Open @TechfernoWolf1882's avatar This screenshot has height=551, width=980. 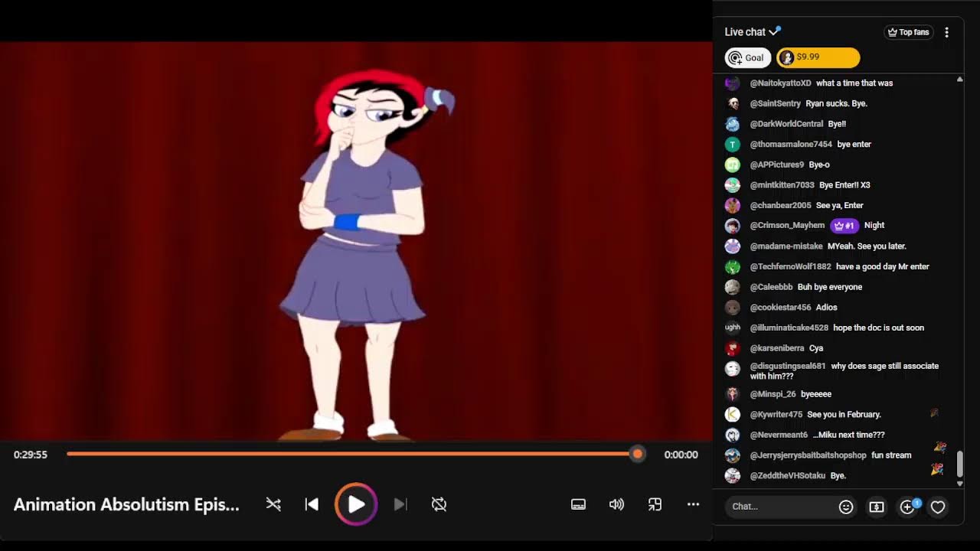tap(733, 266)
